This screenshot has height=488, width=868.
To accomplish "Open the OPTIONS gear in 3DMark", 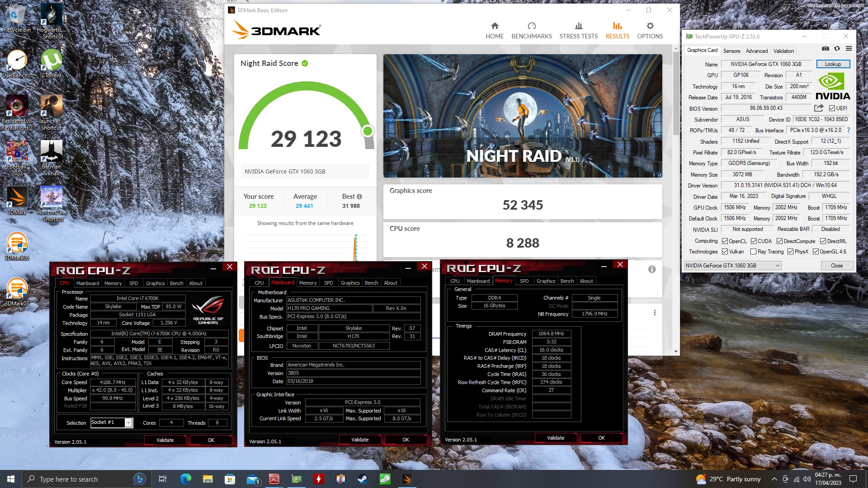I will point(650,31).
